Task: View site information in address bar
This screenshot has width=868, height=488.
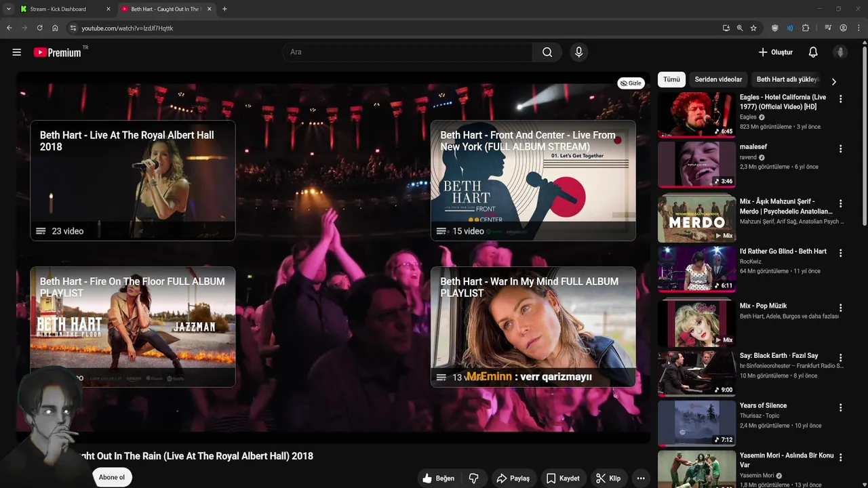Action: pos(73,28)
